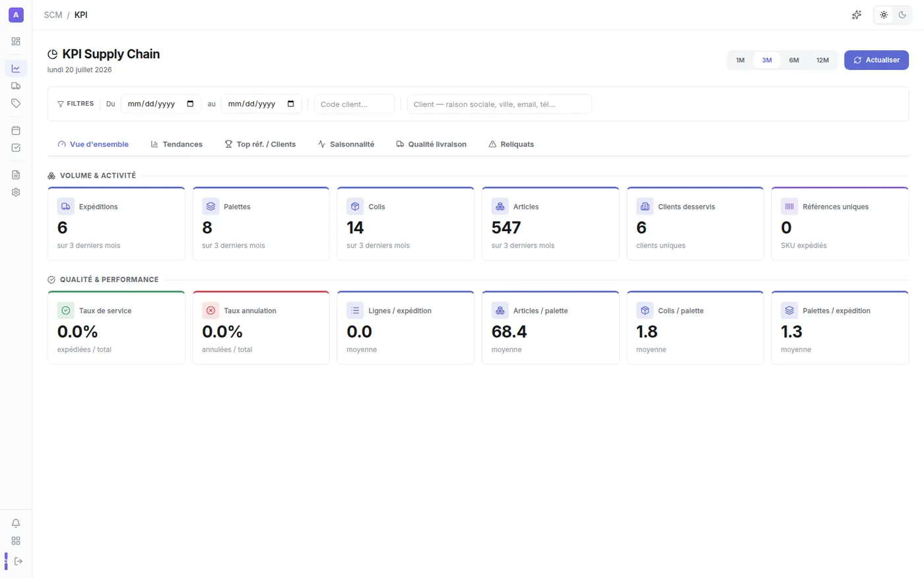Click the logout icon at sidebar bottom
Screen dimensions: 924x578
(18, 561)
